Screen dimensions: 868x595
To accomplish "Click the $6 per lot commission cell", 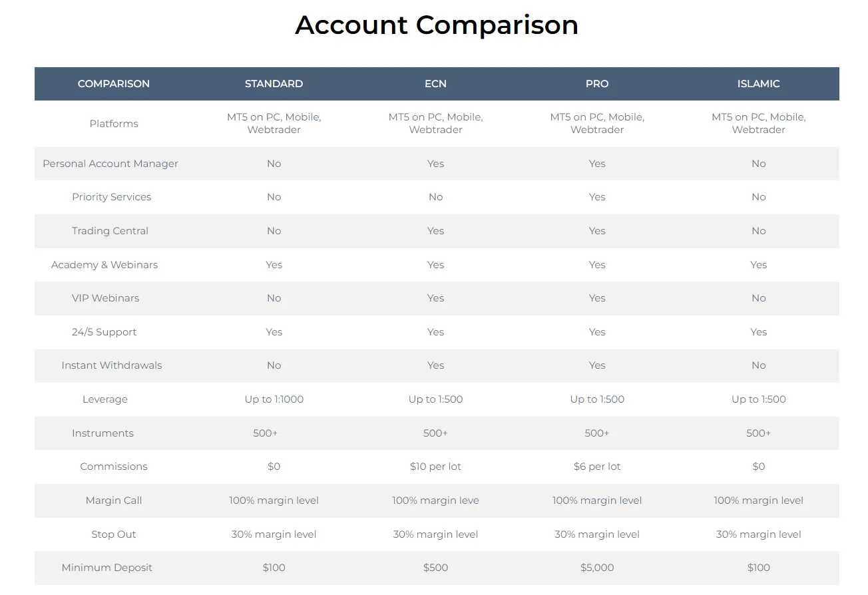I will click(597, 467).
